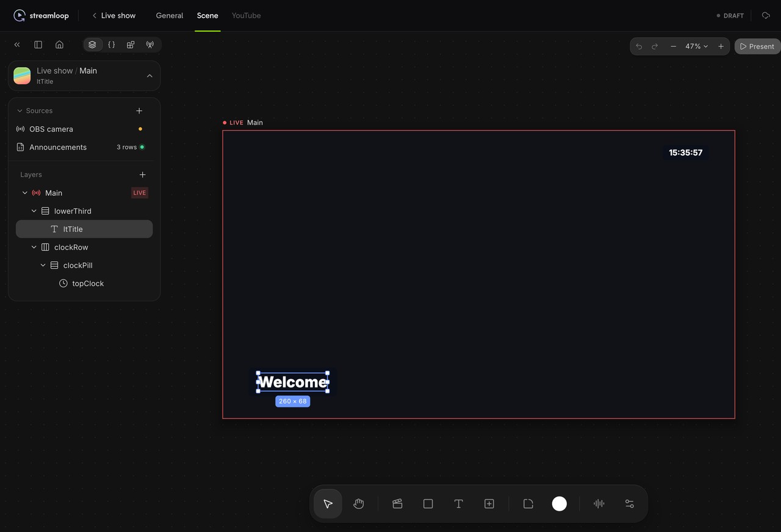Viewport: 781px width, 532px height.
Task: Collapse the Live show / Main scene card
Action: pyautogui.click(x=149, y=76)
